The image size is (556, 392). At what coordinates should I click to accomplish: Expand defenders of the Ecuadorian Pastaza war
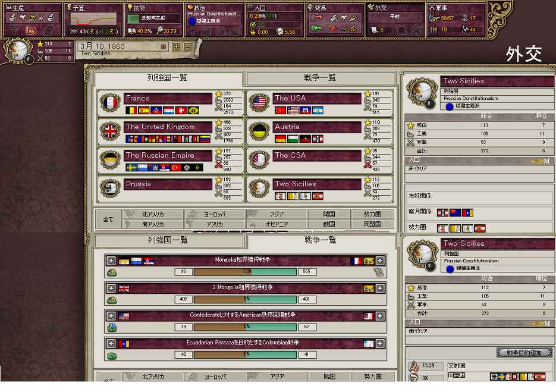(x=381, y=343)
